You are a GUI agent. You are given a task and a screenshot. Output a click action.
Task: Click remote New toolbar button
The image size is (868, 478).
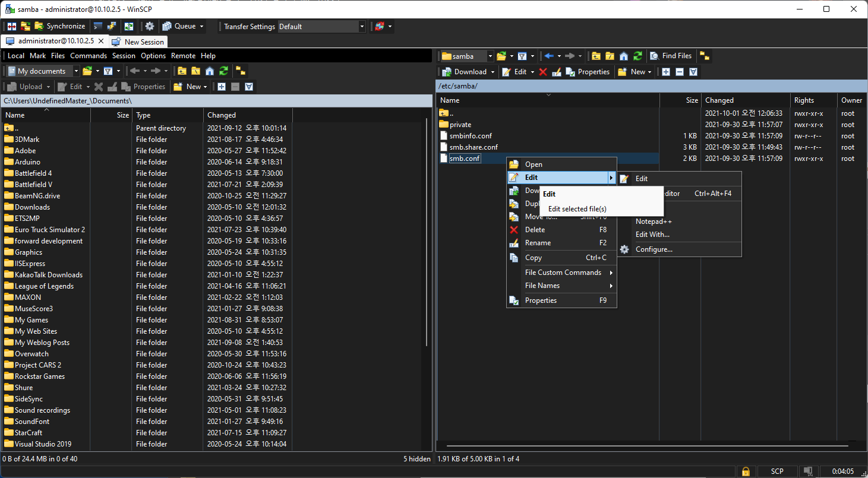coord(631,72)
